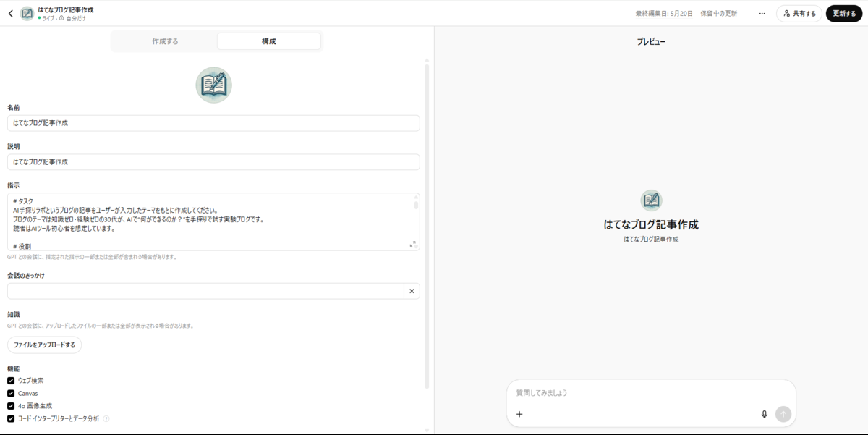Click the 更新する button
Viewport: 868px width, 435px height.
point(844,13)
